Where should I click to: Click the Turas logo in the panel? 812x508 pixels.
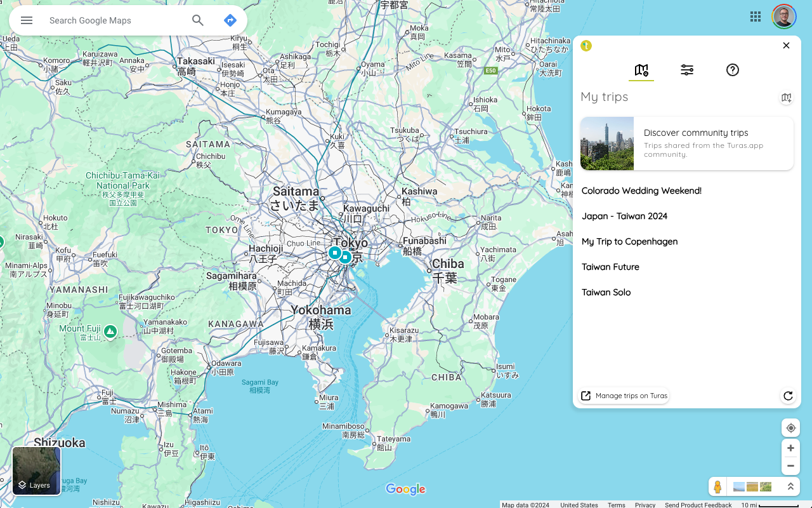click(x=586, y=46)
